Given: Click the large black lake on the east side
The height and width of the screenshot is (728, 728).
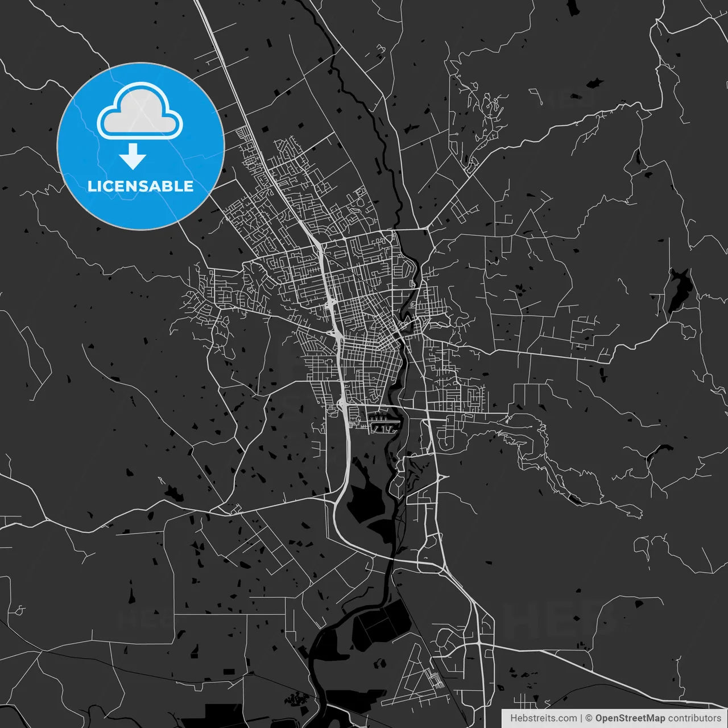Looking at the screenshot, I should click(679, 288).
